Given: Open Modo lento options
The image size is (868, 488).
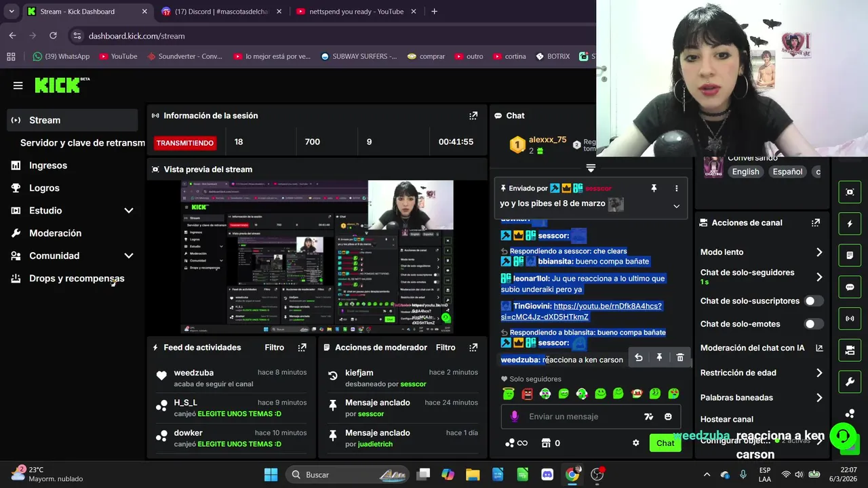Looking at the screenshot, I should (762, 252).
